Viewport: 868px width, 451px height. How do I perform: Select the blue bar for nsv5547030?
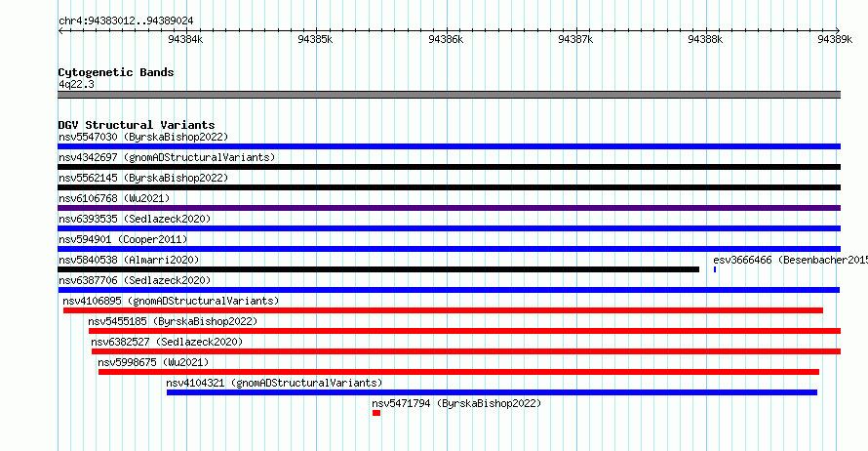click(449, 146)
